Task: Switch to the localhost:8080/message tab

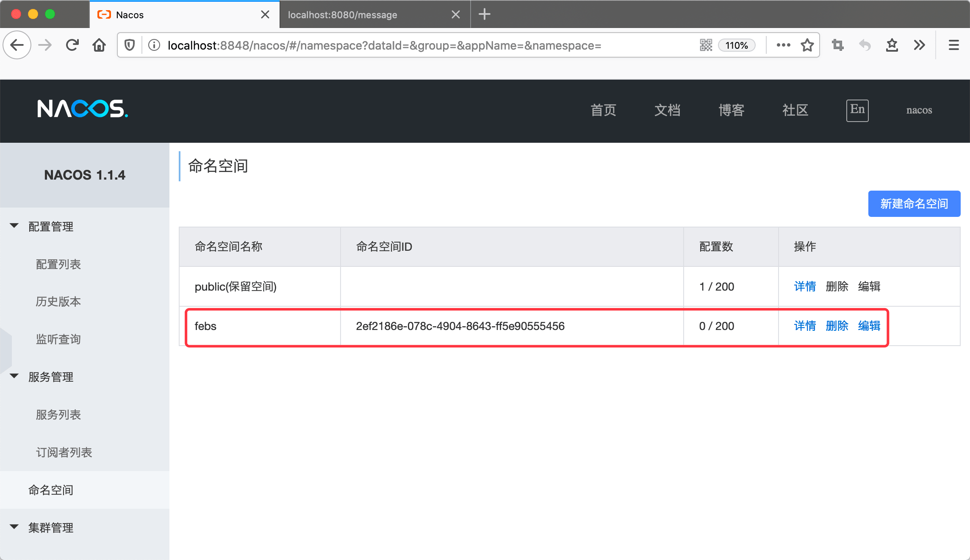Action: 375,14
